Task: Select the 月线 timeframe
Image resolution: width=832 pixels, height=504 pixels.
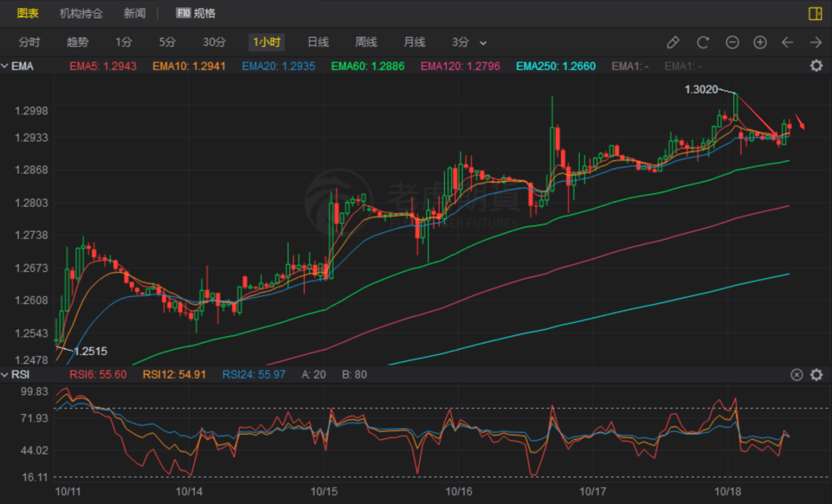Action: [x=414, y=42]
